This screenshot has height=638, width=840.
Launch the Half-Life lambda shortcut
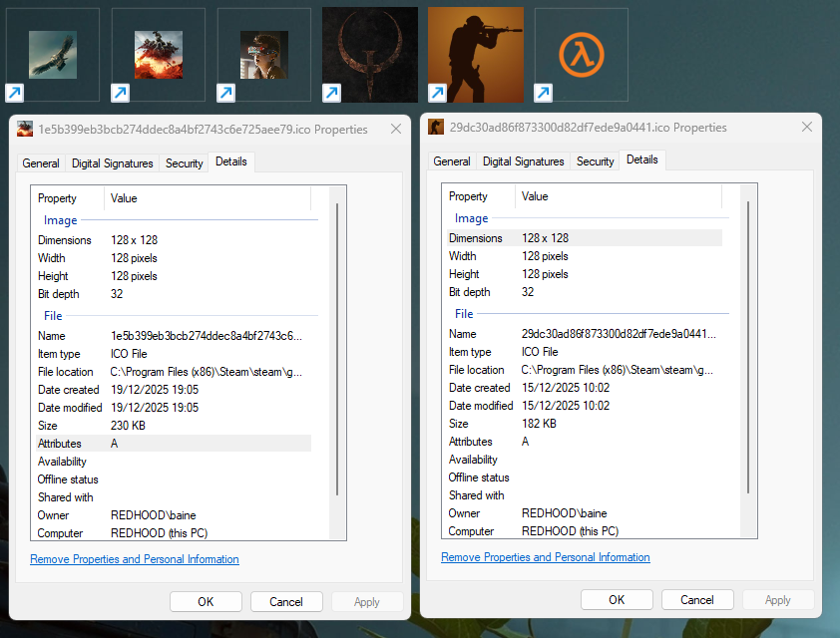point(582,55)
